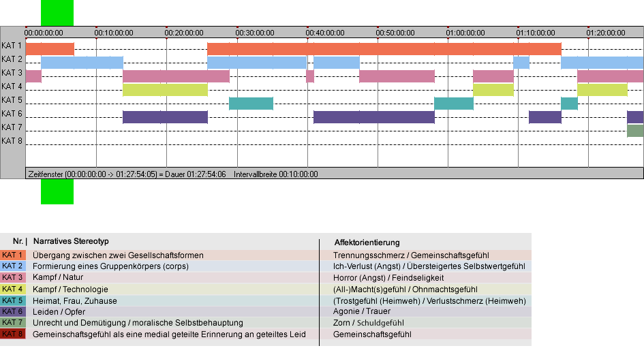Click the teal KAT 5 legend swatch

pos(13,300)
